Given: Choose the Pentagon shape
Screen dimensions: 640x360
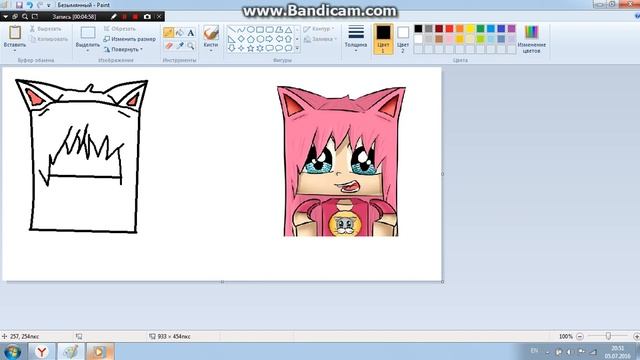Looking at the screenshot, I should (250, 39).
